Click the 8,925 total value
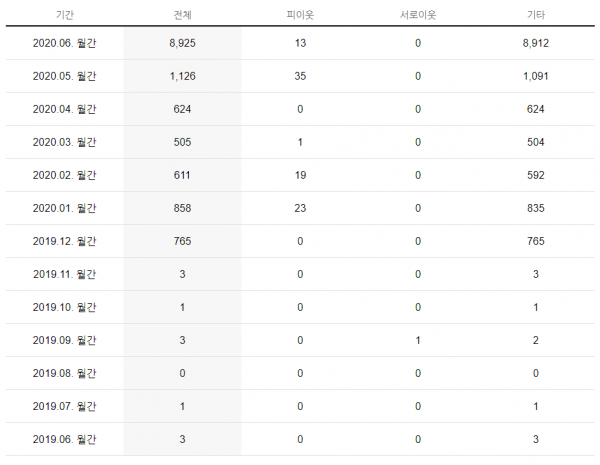The image size is (600, 465). [182, 43]
